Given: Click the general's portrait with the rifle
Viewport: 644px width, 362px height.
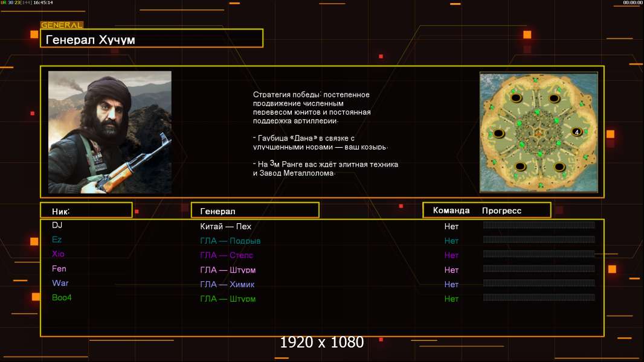Looking at the screenshot, I should 110,132.
